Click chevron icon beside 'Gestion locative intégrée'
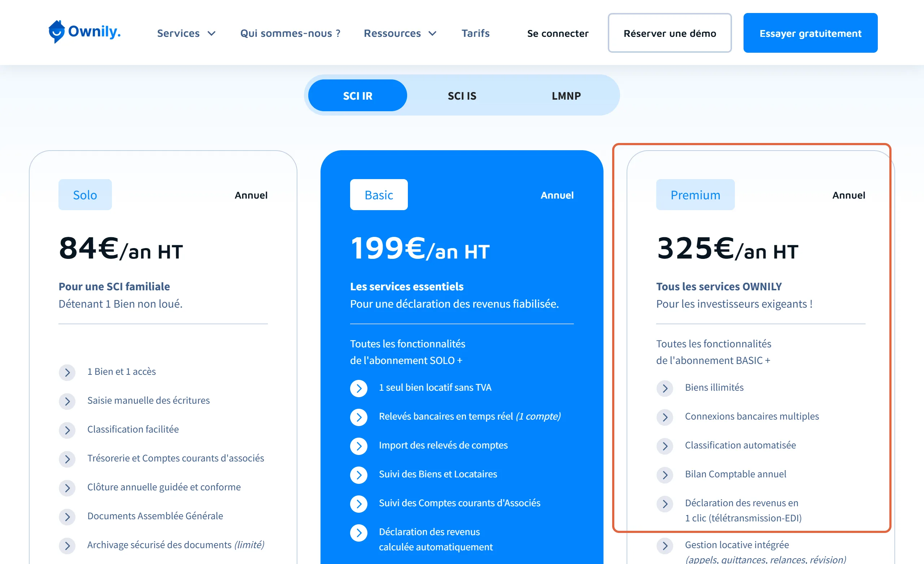The image size is (924, 564). (665, 546)
